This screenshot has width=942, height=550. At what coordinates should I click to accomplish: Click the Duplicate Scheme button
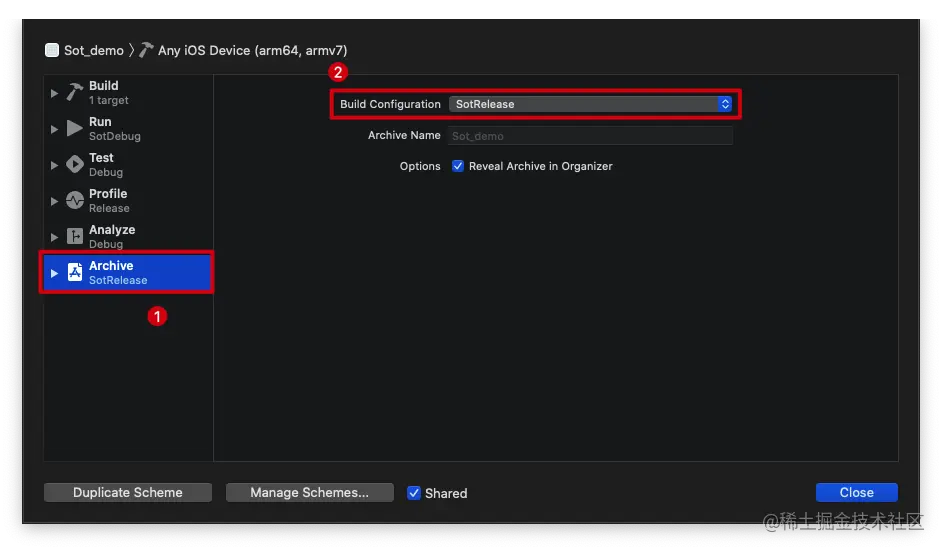click(128, 492)
